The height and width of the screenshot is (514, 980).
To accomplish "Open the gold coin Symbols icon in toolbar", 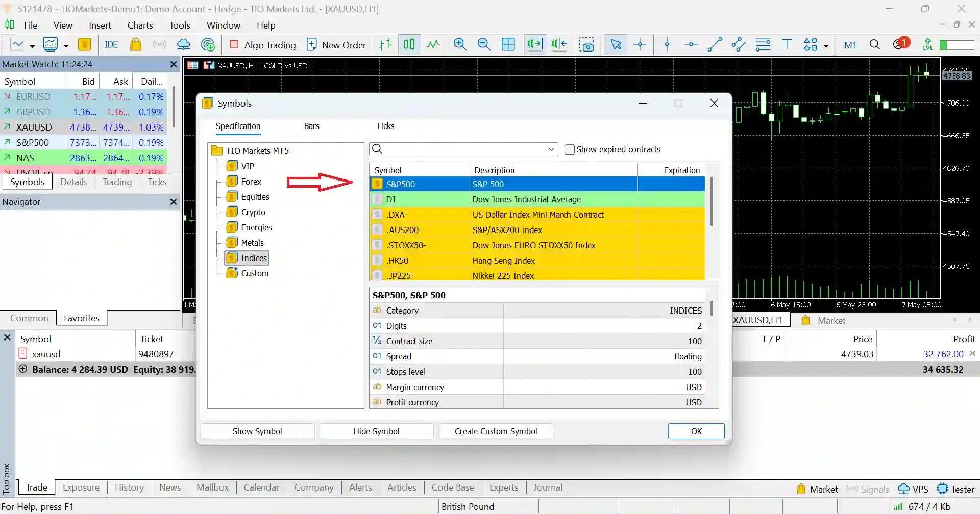I will pyautogui.click(x=85, y=45).
